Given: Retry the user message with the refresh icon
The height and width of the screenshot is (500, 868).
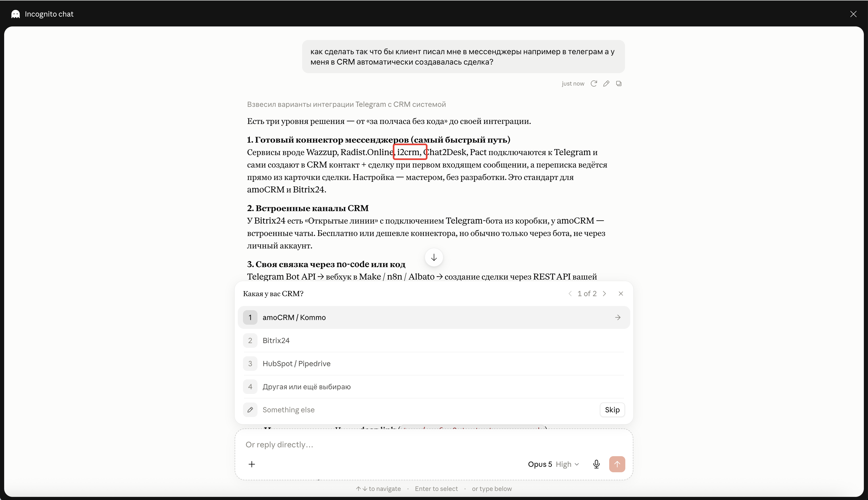Looking at the screenshot, I should click(593, 84).
